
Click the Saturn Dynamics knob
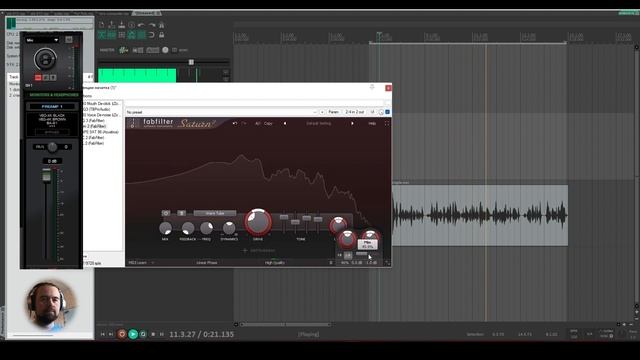point(229,228)
